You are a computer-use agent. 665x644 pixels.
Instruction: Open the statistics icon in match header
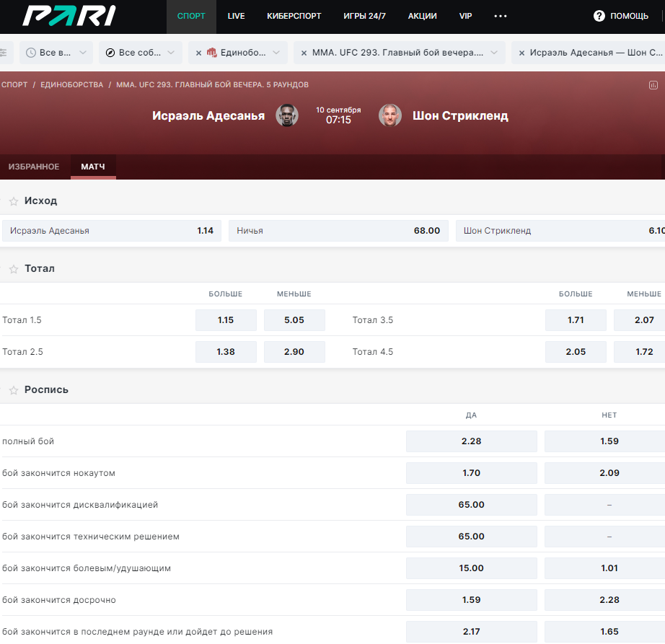[x=653, y=85]
